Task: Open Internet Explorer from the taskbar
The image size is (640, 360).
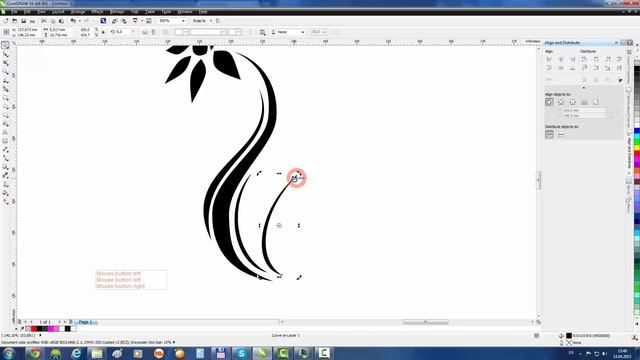Action: [x=76, y=353]
